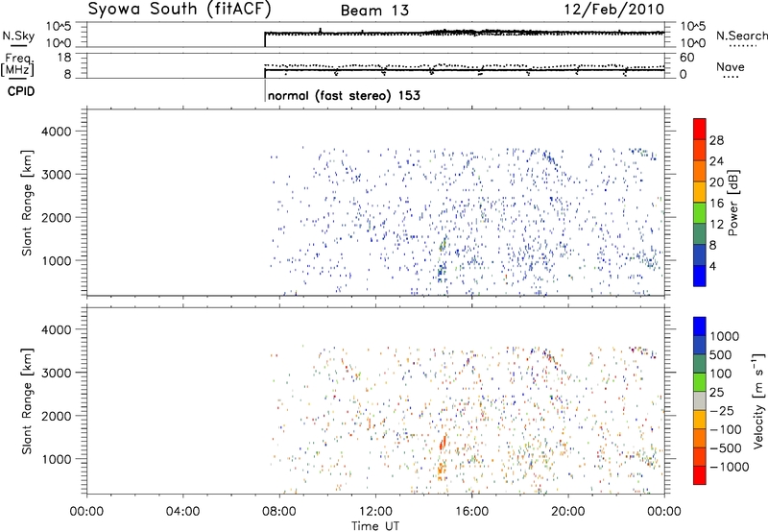This screenshot has height=532, width=768.
Task: Click the 'Slant Range [km]' label of power panel
Action: click(27, 203)
